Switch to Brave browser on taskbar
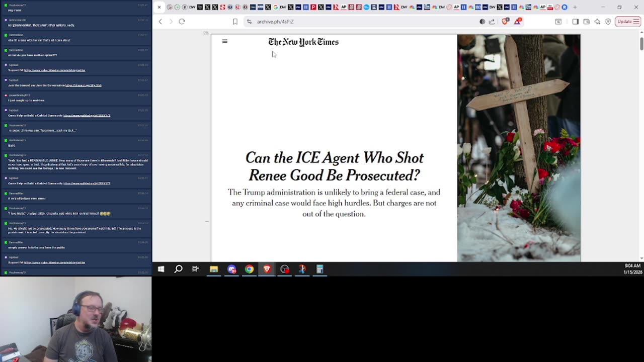Screen dimensions: 644x362 point(267,269)
